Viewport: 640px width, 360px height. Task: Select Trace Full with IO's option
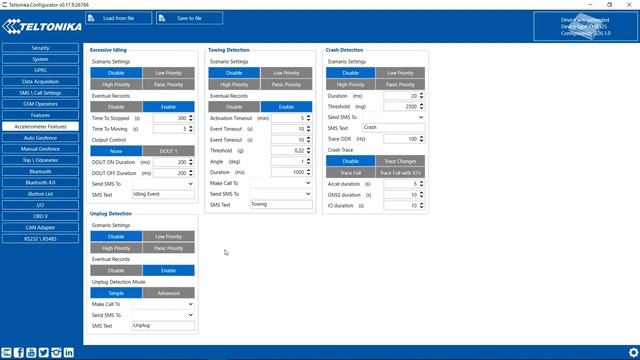[400, 173]
